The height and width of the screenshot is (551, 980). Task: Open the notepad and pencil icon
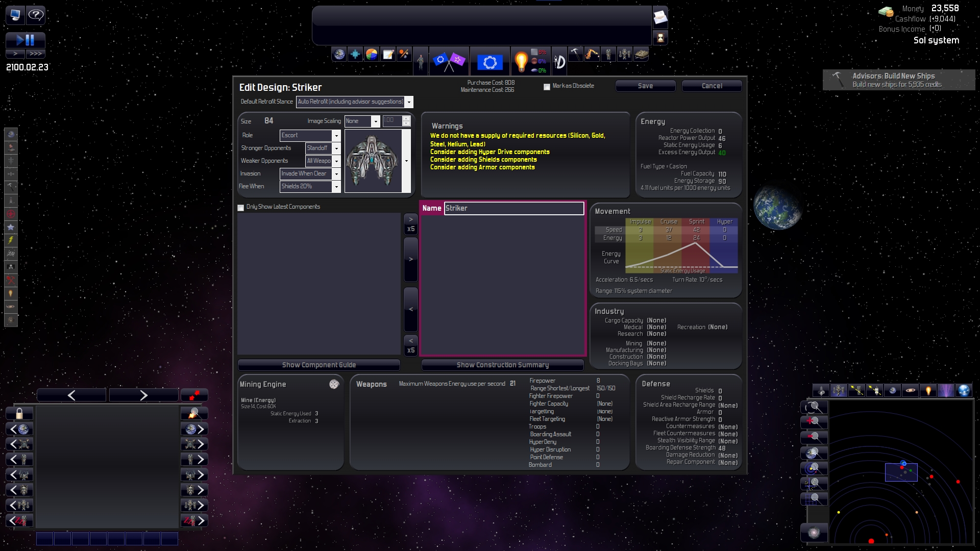(x=388, y=54)
